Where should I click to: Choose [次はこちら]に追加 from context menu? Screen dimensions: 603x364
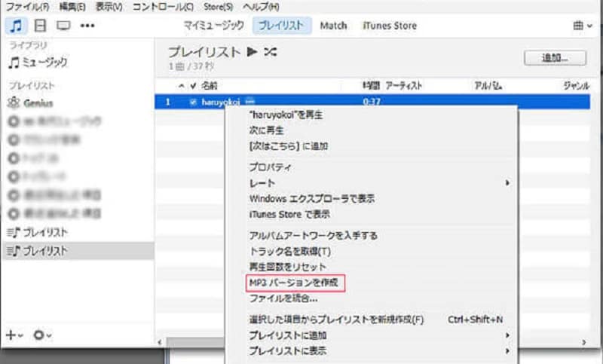(289, 146)
